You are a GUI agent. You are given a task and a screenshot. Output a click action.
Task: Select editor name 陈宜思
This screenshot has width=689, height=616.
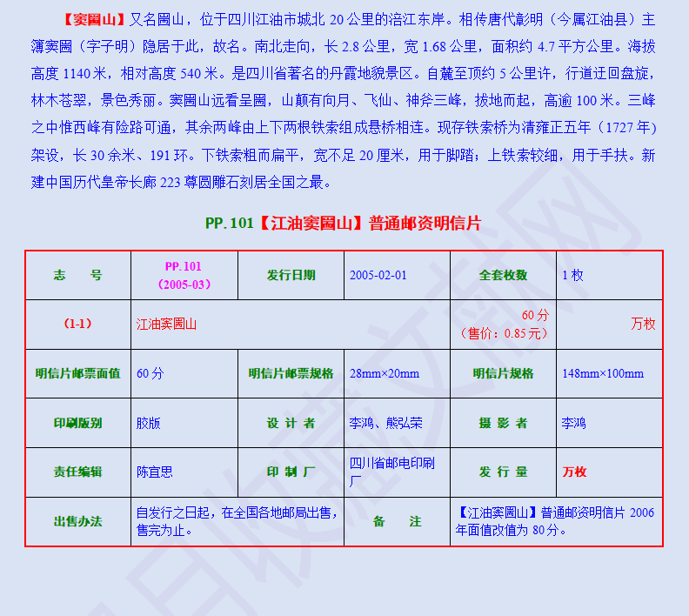tap(154, 472)
